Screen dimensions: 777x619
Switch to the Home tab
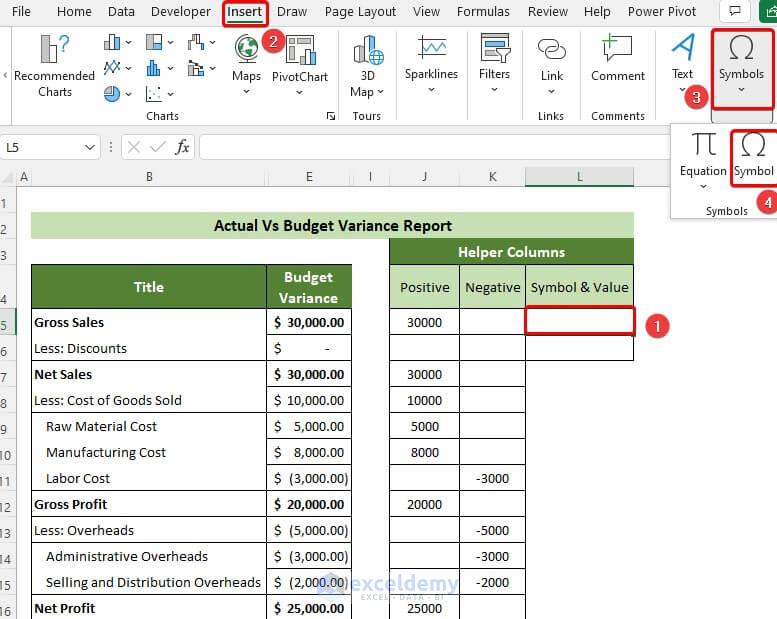[x=74, y=11]
